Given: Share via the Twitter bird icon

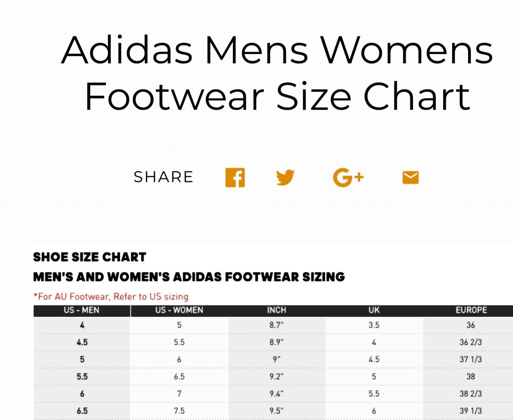Looking at the screenshot, I should pos(285,178).
